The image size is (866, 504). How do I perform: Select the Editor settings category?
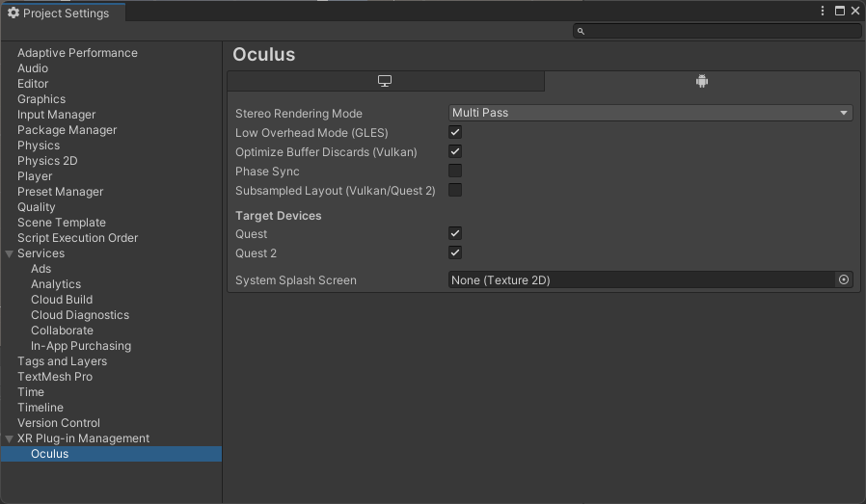coord(33,84)
